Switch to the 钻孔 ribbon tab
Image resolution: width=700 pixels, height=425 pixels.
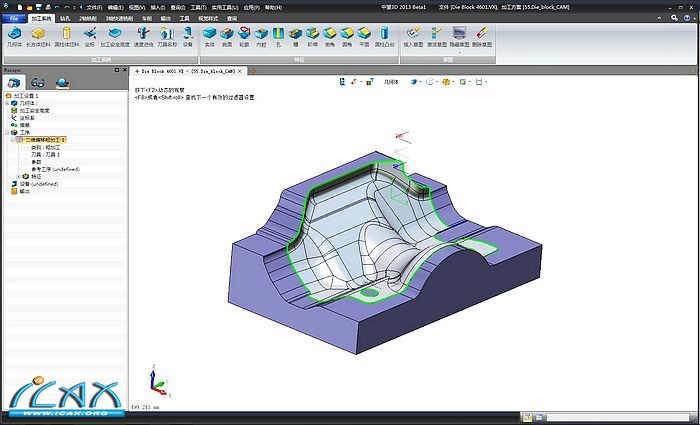[63, 18]
